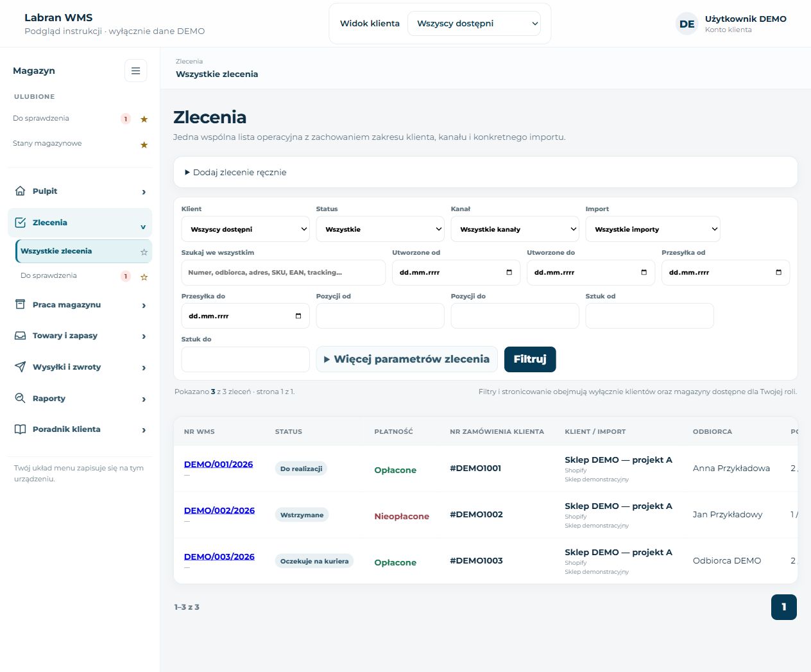The image size is (811, 672).
Task: Go to page 1 pagination button
Action: pos(784,607)
